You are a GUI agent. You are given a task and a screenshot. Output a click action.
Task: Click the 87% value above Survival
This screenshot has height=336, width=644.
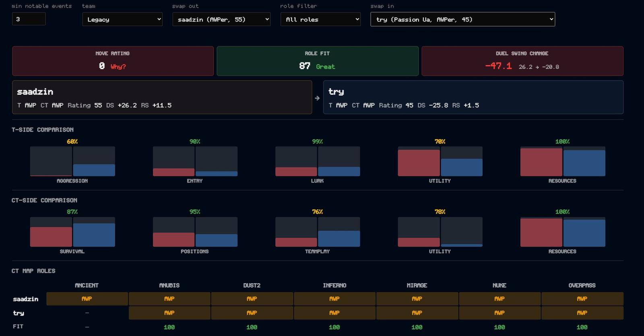tap(72, 212)
